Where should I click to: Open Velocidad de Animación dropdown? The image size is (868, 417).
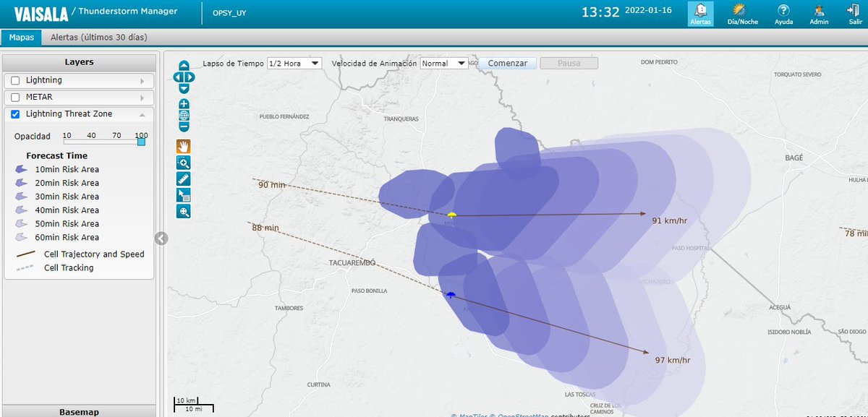[444, 63]
